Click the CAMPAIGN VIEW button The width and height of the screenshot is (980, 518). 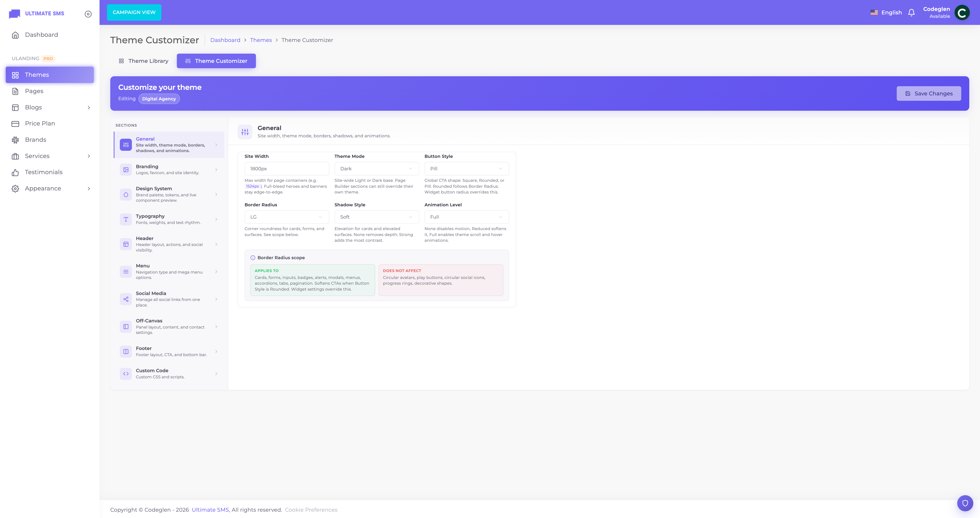[x=134, y=13]
